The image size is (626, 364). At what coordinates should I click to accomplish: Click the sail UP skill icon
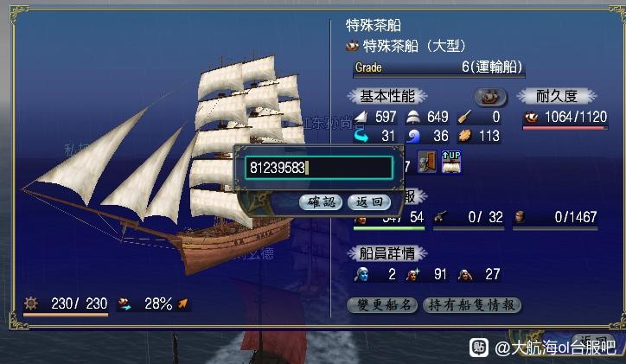pos(451,162)
